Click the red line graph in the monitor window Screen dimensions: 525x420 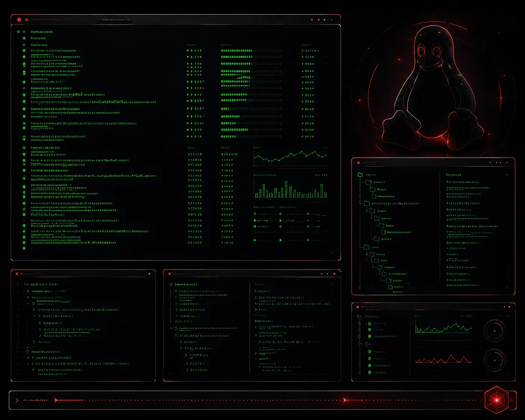tap(443, 359)
